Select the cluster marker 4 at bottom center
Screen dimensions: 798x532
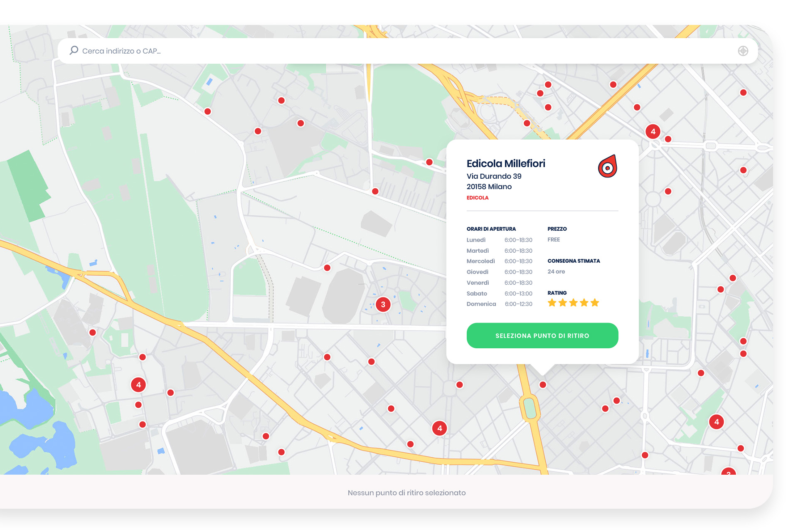(439, 428)
